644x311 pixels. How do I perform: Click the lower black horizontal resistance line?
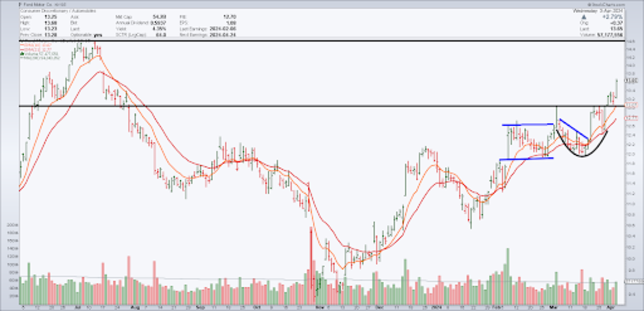pyautogui.click(x=322, y=106)
